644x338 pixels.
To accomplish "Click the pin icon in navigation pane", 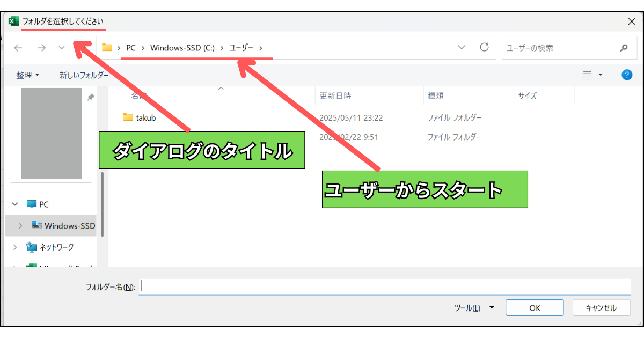I will point(91,97).
